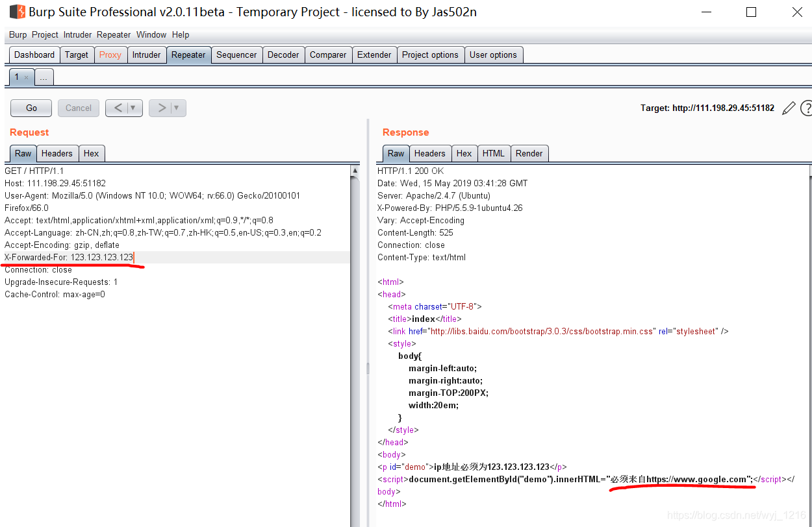Click the Burp Suite logo icon
Viewport: 812px width, 527px height.
point(18,12)
